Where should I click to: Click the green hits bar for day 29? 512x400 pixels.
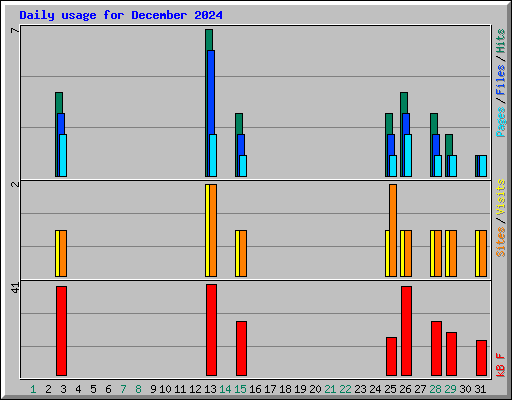click(x=449, y=145)
